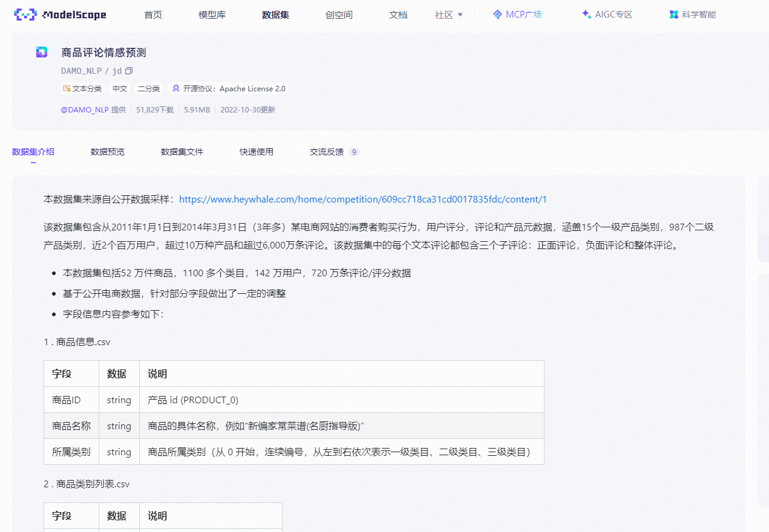
Task: Click the license badge icon before 开源协议
Action: 175,88
